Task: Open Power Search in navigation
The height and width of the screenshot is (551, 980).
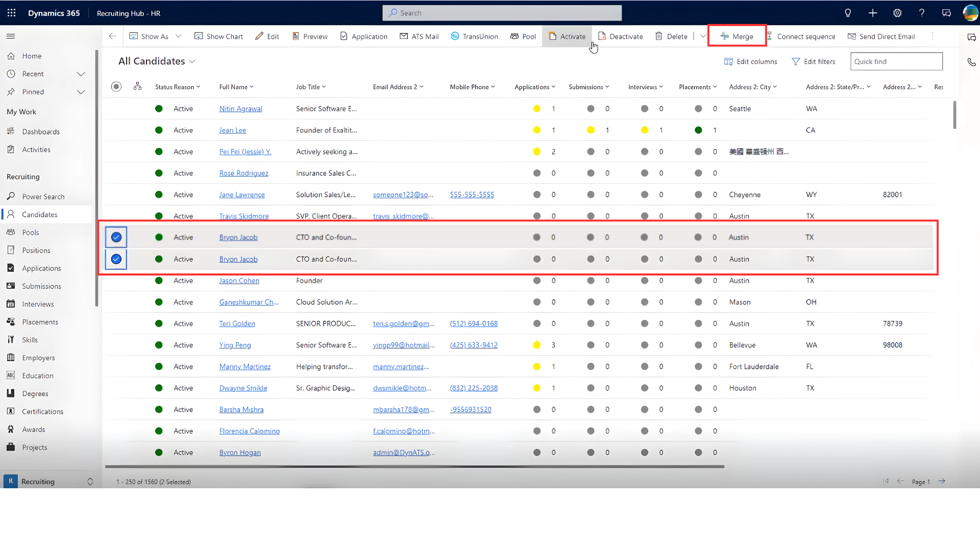Action: [43, 196]
